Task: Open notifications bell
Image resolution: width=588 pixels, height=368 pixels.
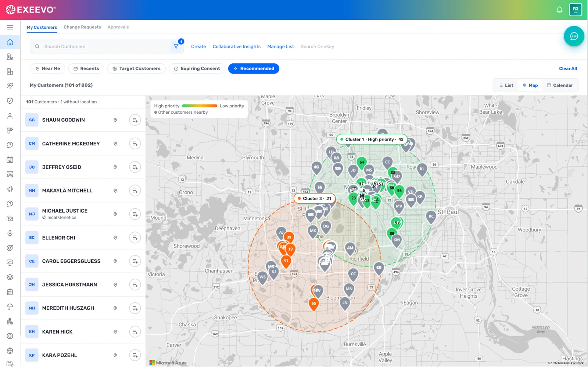Action: click(559, 10)
